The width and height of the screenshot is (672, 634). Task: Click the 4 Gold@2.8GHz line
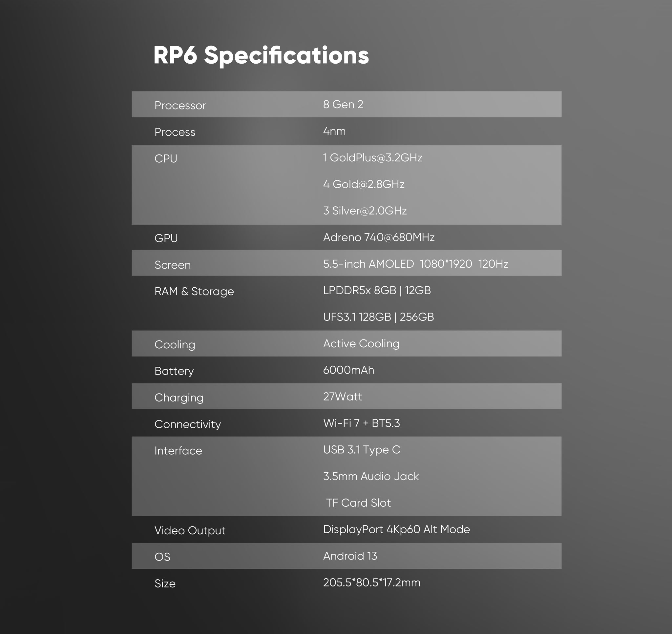(x=363, y=184)
